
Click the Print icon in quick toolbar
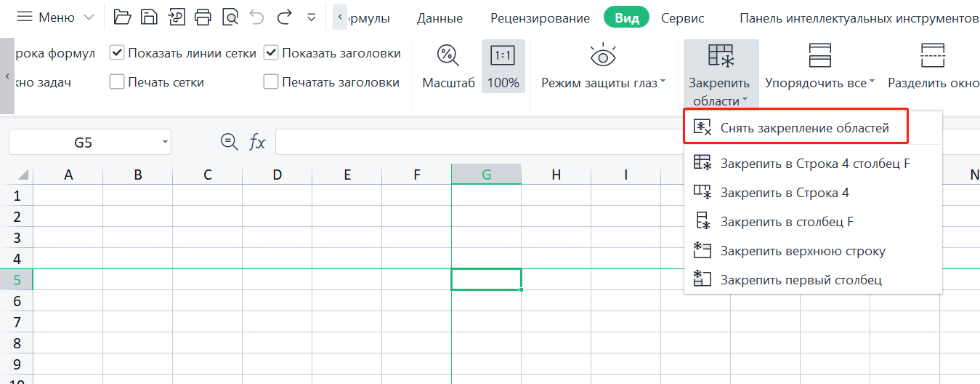203,17
